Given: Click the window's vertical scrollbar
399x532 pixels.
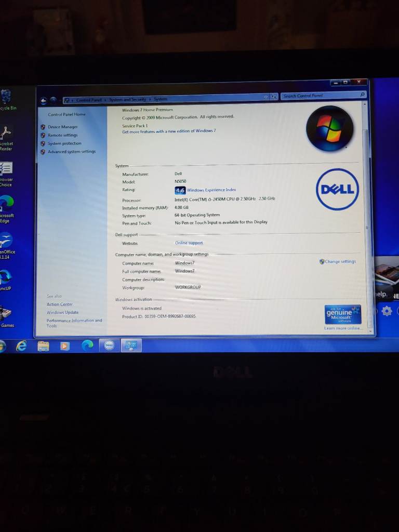Looking at the screenshot, I should pos(367,217).
